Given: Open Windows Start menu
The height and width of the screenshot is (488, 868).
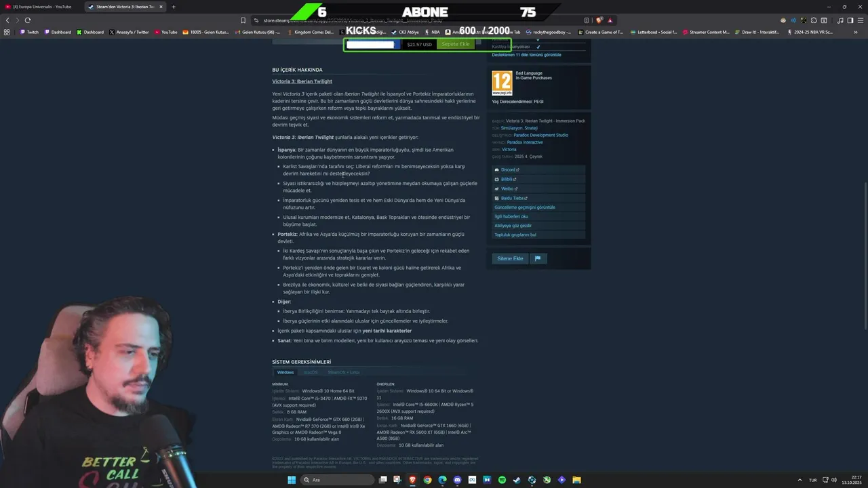Looking at the screenshot, I should click(292, 480).
